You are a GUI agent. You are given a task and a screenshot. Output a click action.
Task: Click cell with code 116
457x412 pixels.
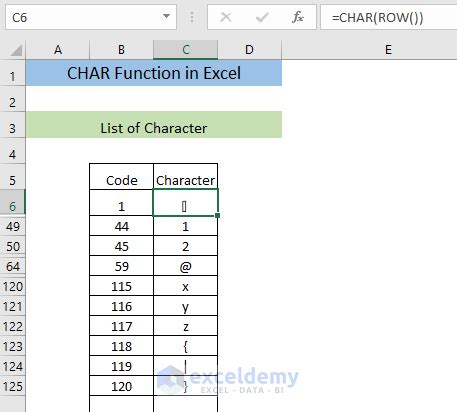[121, 306]
